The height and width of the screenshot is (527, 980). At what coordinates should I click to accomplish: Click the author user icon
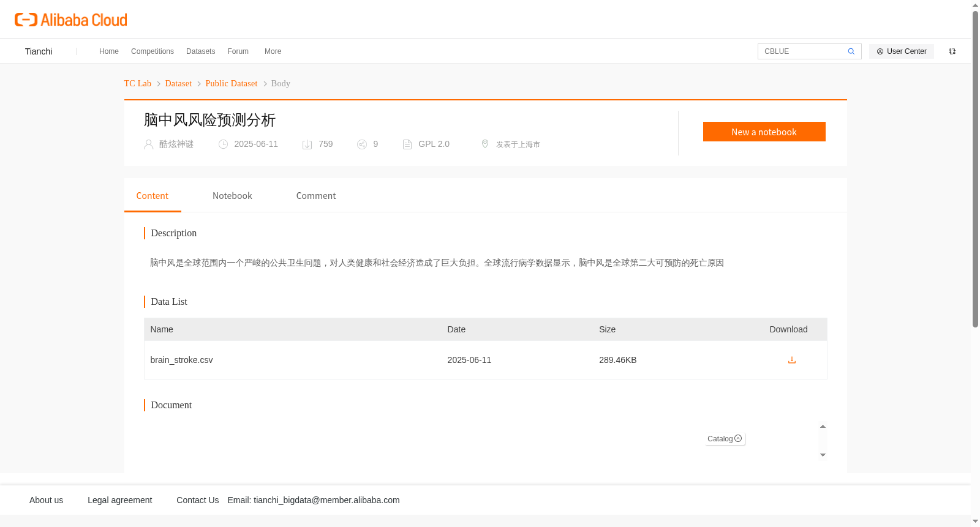click(x=148, y=144)
